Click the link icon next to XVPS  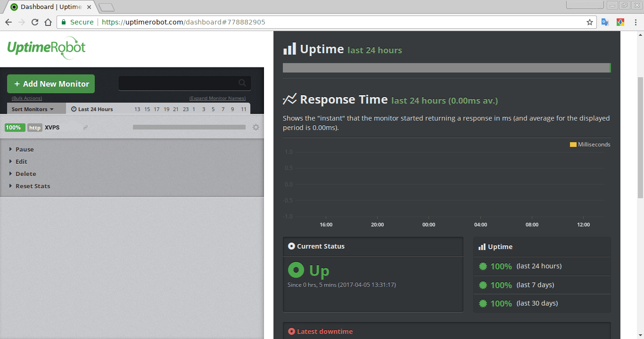85,128
